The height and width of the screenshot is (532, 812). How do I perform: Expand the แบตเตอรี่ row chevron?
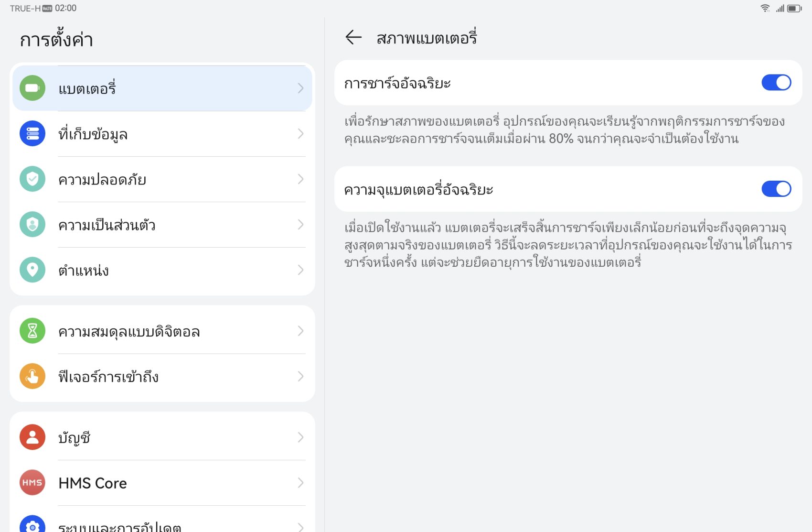pyautogui.click(x=300, y=88)
